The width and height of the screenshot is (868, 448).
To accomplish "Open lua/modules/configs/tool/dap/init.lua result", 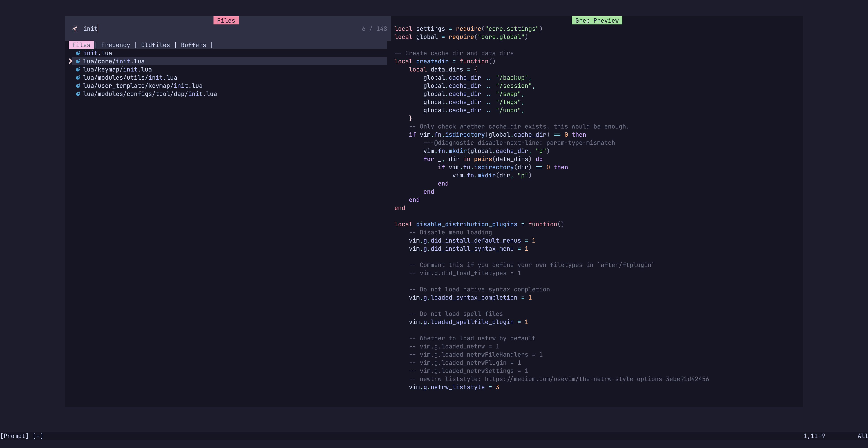I will (150, 94).
